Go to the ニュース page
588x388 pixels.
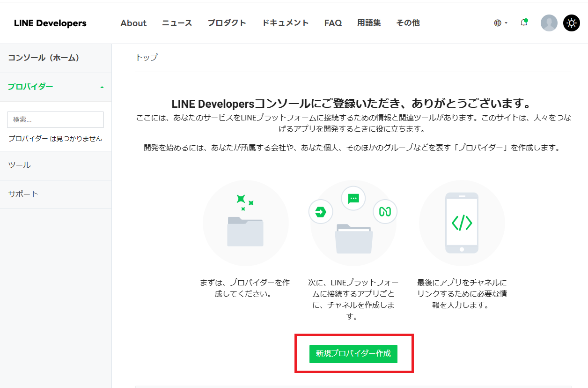(177, 23)
